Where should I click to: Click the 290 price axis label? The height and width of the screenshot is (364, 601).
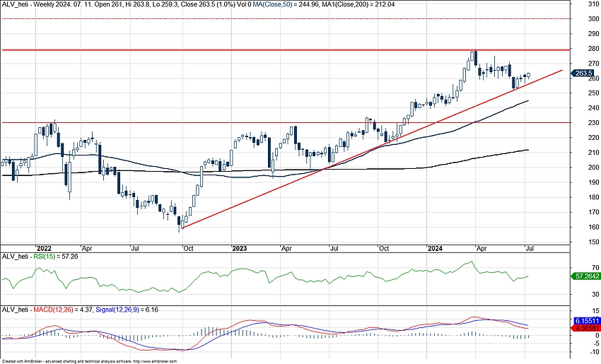point(593,34)
